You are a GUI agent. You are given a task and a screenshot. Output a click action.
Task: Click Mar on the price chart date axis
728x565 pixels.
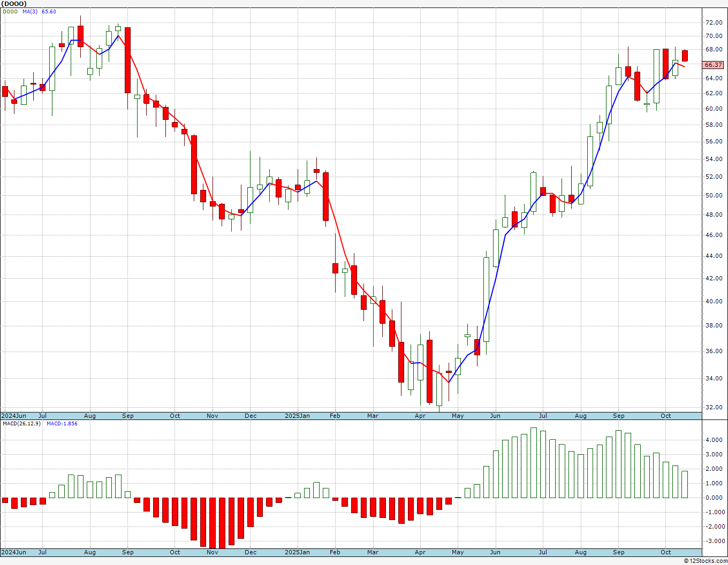[373, 416]
